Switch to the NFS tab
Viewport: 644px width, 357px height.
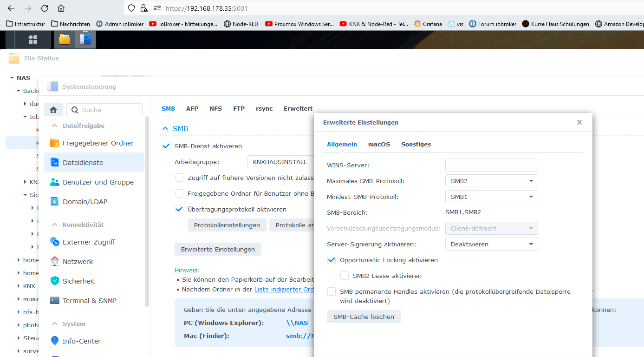tap(215, 108)
